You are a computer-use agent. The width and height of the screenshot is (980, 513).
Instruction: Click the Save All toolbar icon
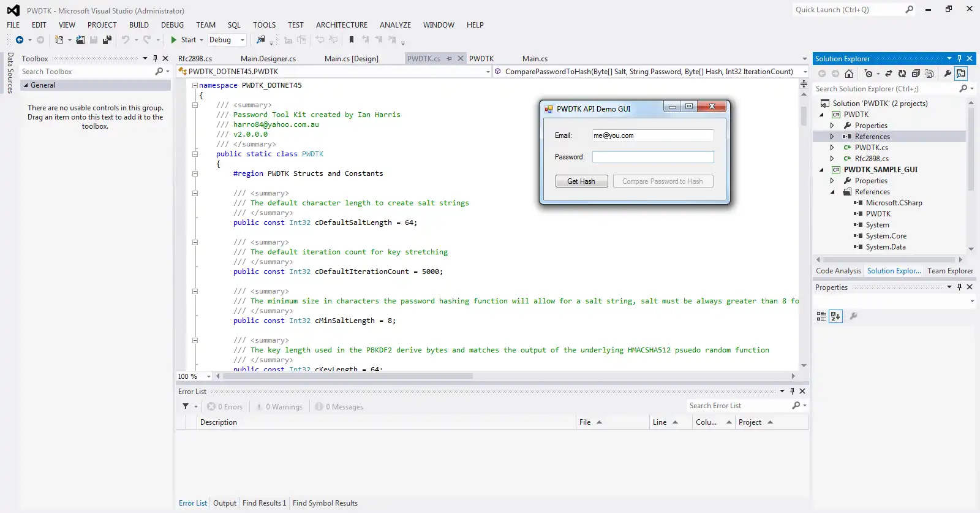[x=107, y=40]
